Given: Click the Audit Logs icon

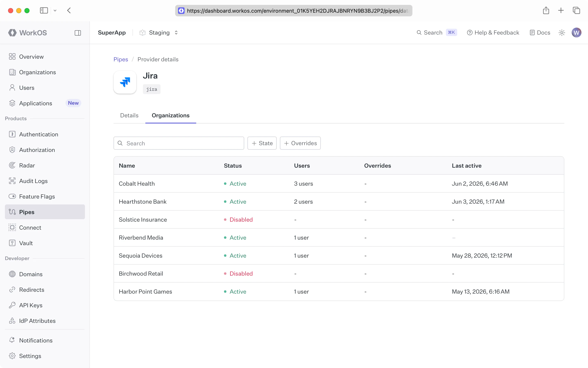Looking at the screenshot, I should (12, 181).
